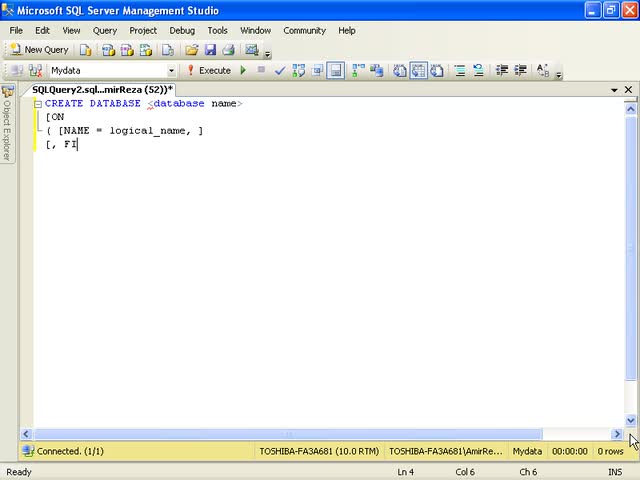The height and width of the screenshot is (480, 640).
Task: Display the Estimated Execution Plan
Action: click(299, 71)
